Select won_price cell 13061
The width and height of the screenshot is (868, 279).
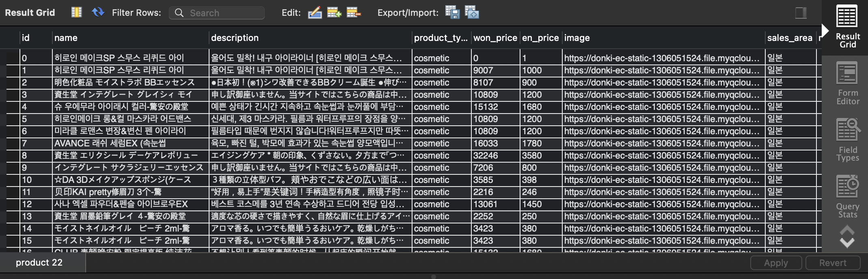pos(495,204)
